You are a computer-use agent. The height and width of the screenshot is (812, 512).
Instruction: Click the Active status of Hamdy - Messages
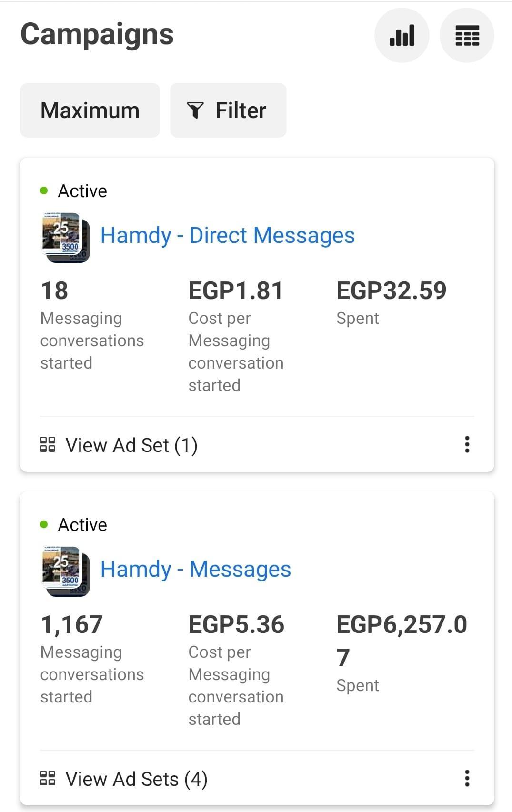82,525
